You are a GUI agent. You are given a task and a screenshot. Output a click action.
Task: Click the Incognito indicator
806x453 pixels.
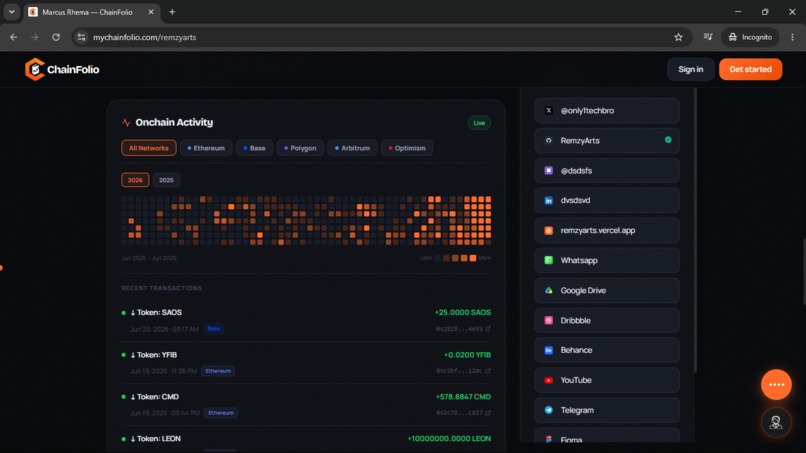click(750, 37)
